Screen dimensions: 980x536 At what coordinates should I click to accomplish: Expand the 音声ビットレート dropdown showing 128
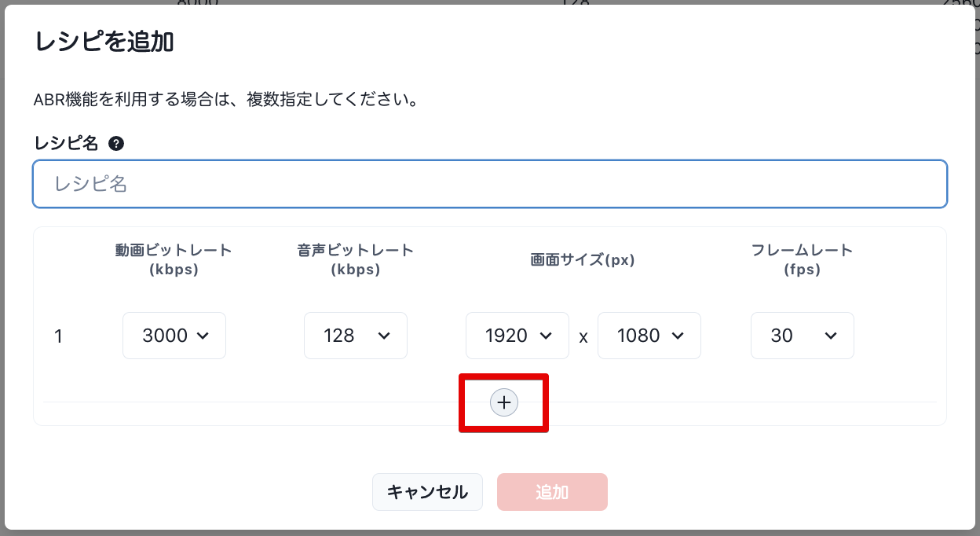pyautogui.click(x=356, y=336)
